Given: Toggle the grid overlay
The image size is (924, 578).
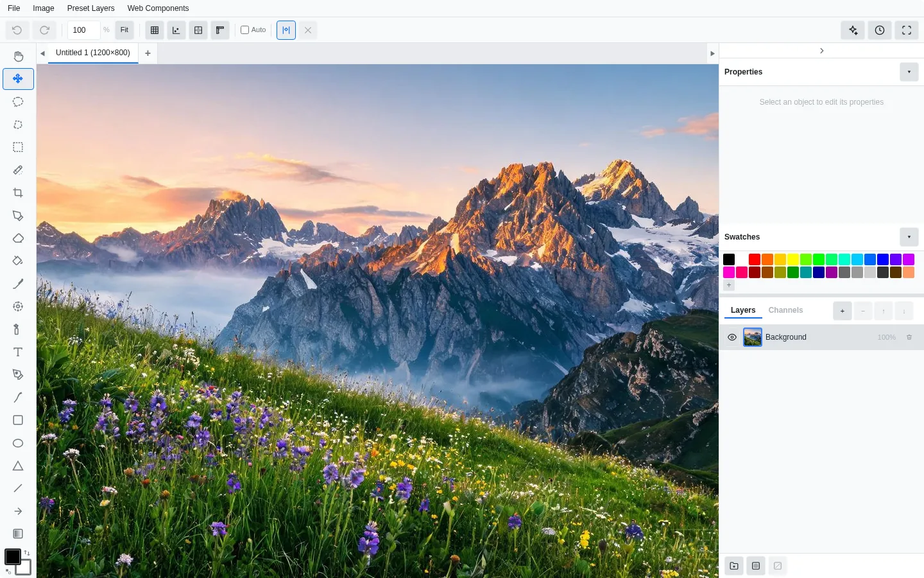Looking at the screenshot, I should click(155, 30).
